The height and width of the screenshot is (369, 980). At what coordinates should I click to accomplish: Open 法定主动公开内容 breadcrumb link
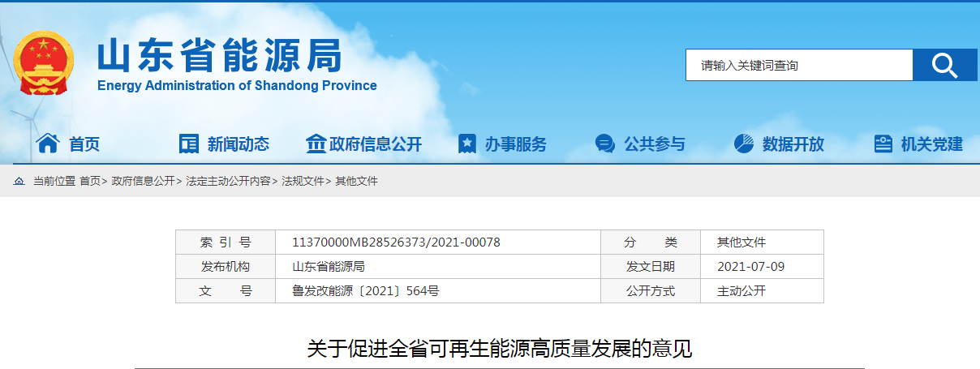[228, 181]
